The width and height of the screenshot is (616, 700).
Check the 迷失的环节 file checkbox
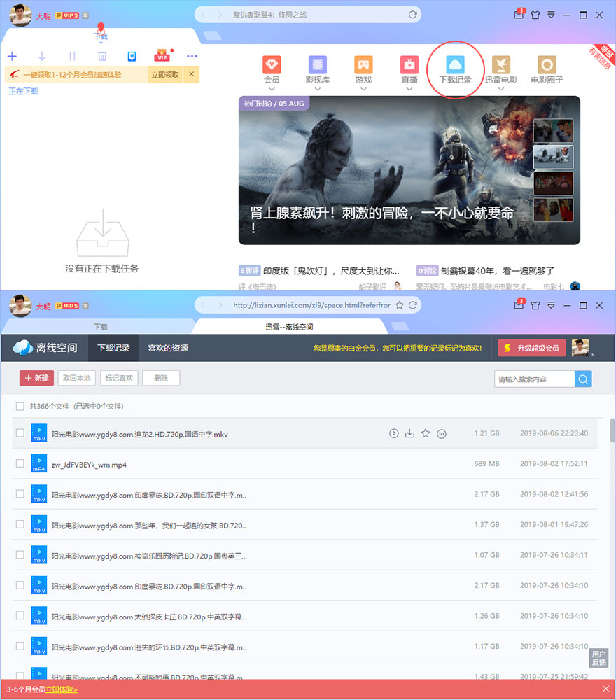[20, 646]
